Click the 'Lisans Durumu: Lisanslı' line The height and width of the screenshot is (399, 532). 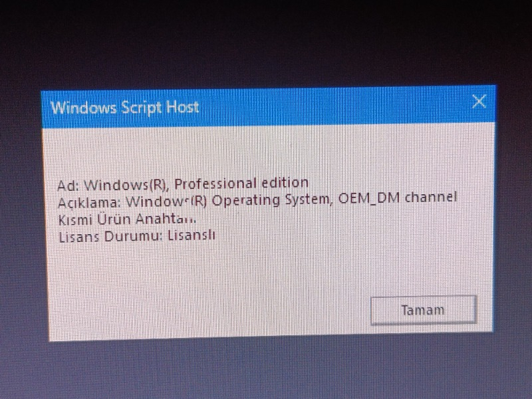tap(137, 236)
